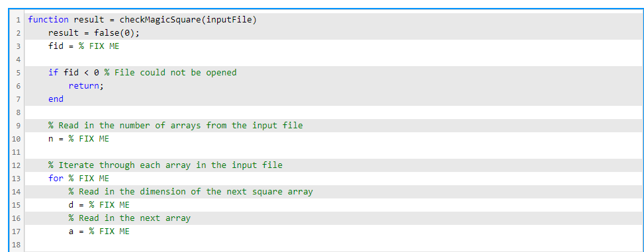Click the inputFile argument on line 1
644x252 pixels.
229,20
